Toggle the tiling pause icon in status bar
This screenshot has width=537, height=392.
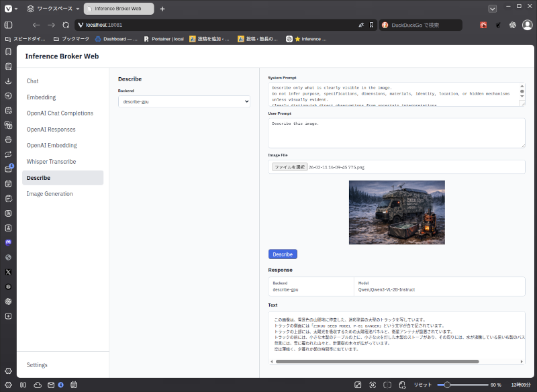pyautogui.click(x=23, y=385)
